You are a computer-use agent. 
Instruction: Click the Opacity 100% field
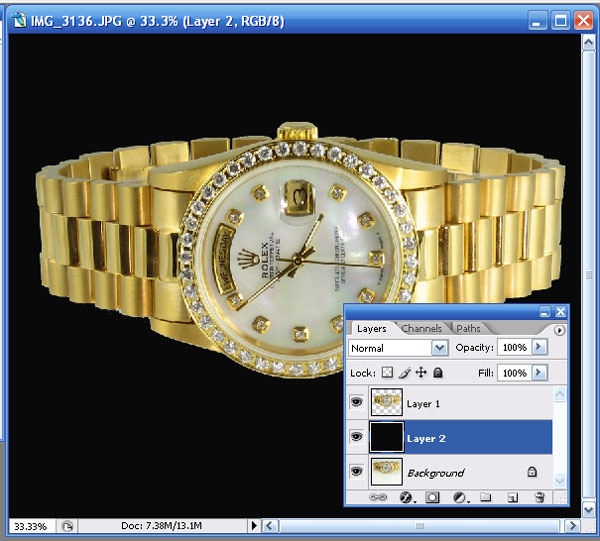click(515, 347)
